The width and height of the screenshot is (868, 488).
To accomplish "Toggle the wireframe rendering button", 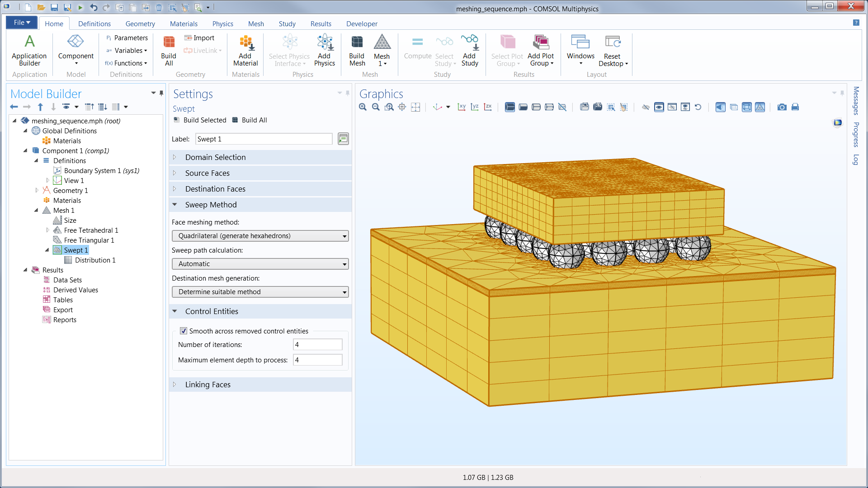I will [747, 107].
